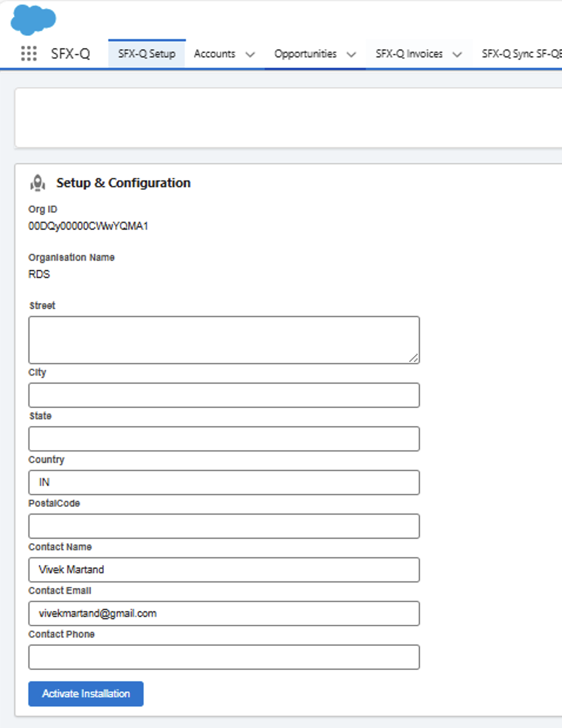Click the PostalCode input field
This screenshot has height=728, width=562.
click(x=223, y=525)
